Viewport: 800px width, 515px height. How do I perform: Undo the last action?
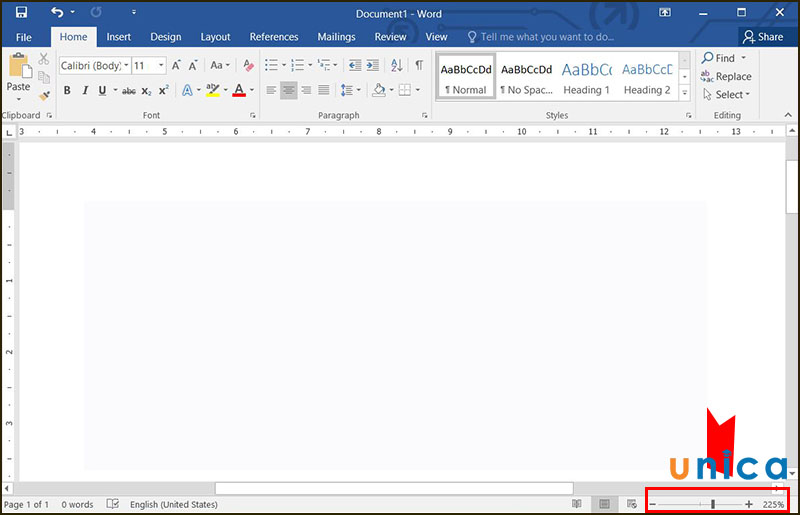click(57, 12)
